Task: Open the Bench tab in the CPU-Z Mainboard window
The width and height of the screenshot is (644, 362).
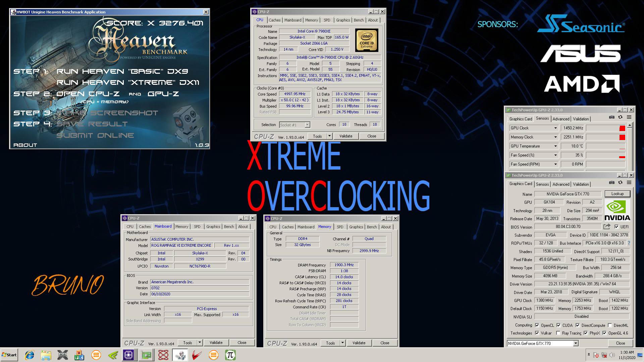Action: click(229, 227)
